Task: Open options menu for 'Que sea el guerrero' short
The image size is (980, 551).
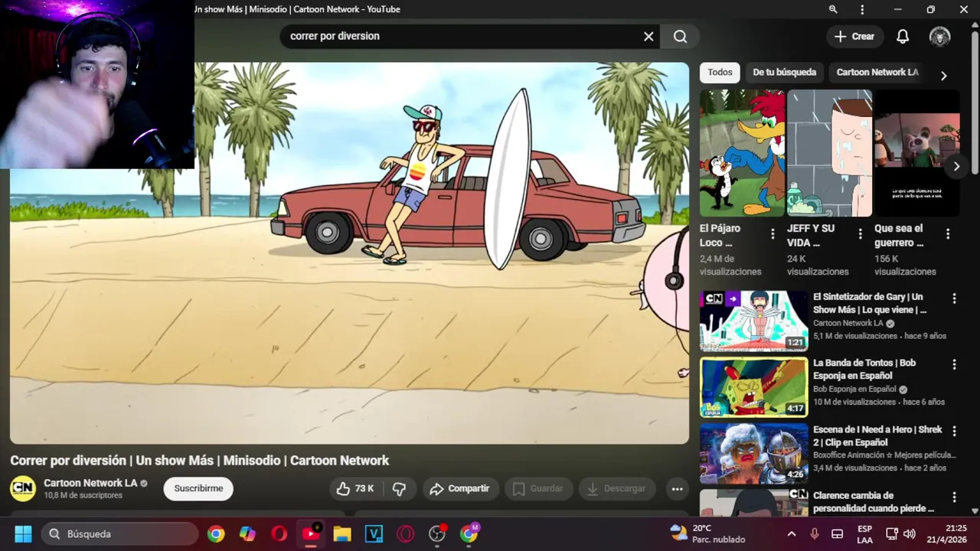Action: pyautogui.click(x=948, y=234)
